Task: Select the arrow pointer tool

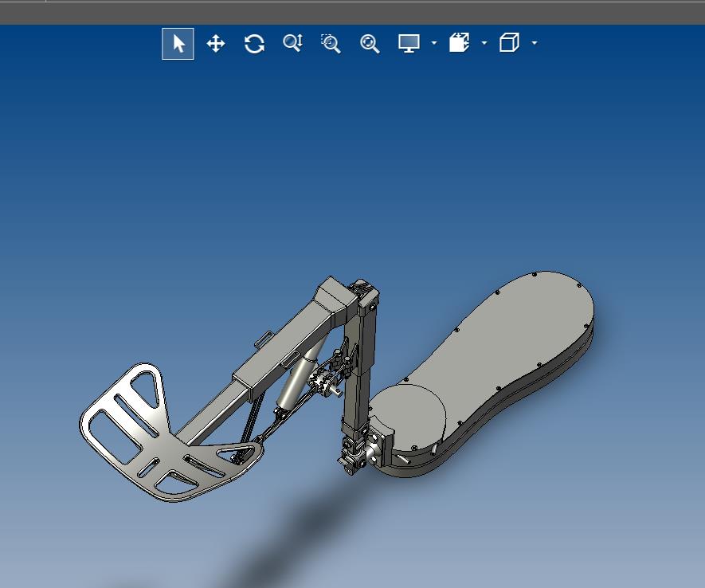Action: pos(178,44)
